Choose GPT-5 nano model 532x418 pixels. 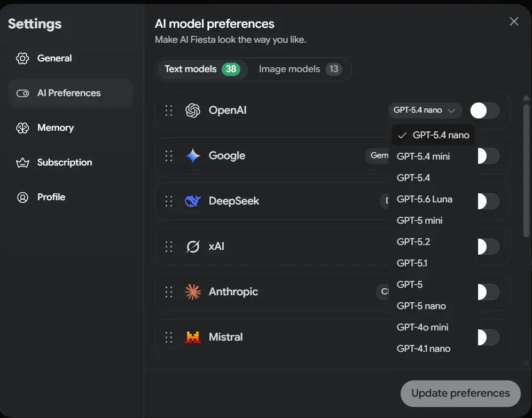click(x=433, y=306)
